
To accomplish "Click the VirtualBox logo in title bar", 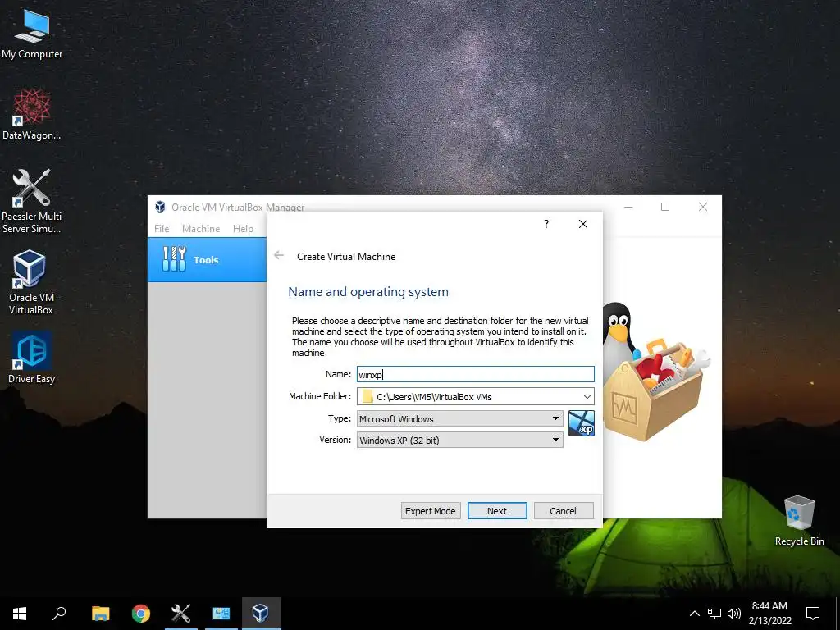I will click(x=160, y=207).
